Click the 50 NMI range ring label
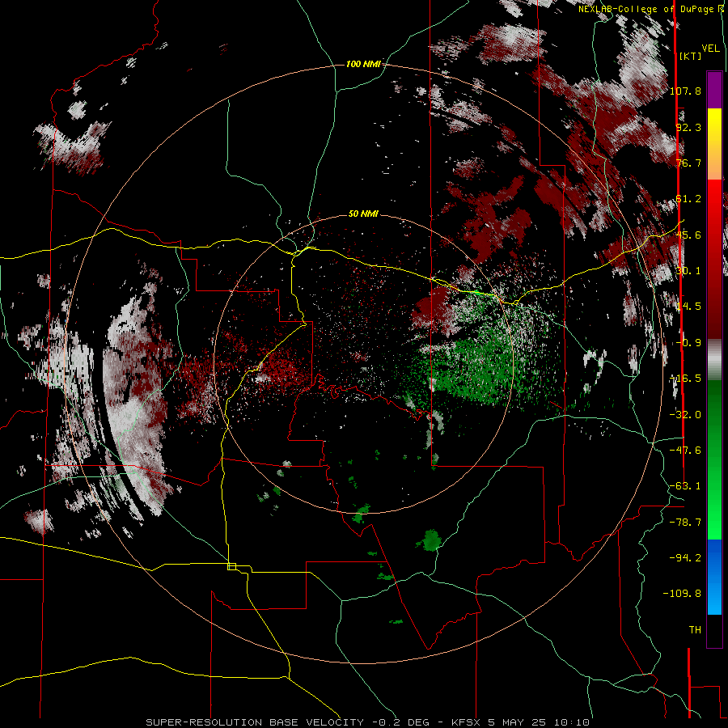Viewport: 728px width, 728px height. [363, 214]
